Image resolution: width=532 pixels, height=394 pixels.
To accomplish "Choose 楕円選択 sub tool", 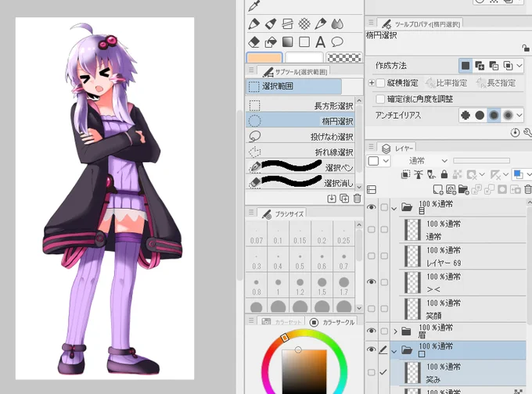I will [300, 120].
